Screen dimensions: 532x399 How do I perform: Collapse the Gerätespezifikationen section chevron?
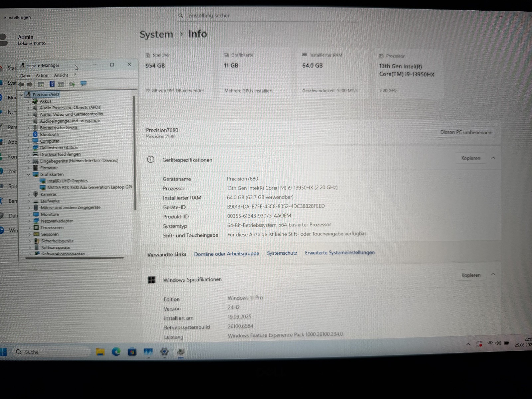click(493, 158)
